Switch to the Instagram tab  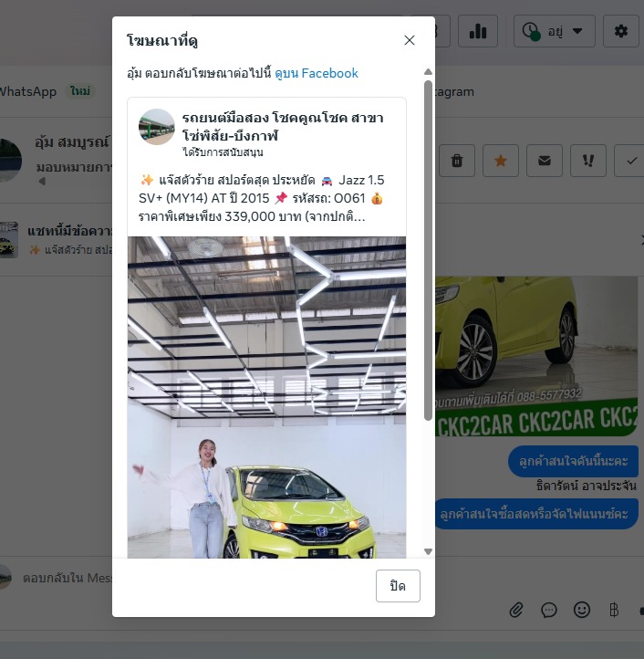point(454,91)
